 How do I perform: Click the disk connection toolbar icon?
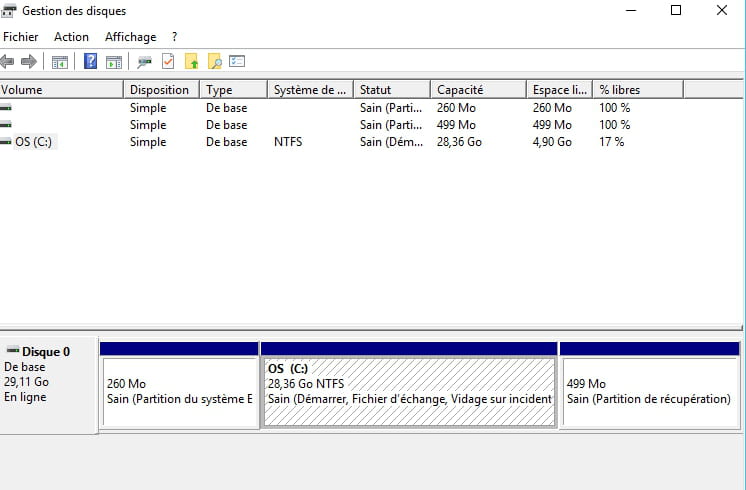[145, 62]
